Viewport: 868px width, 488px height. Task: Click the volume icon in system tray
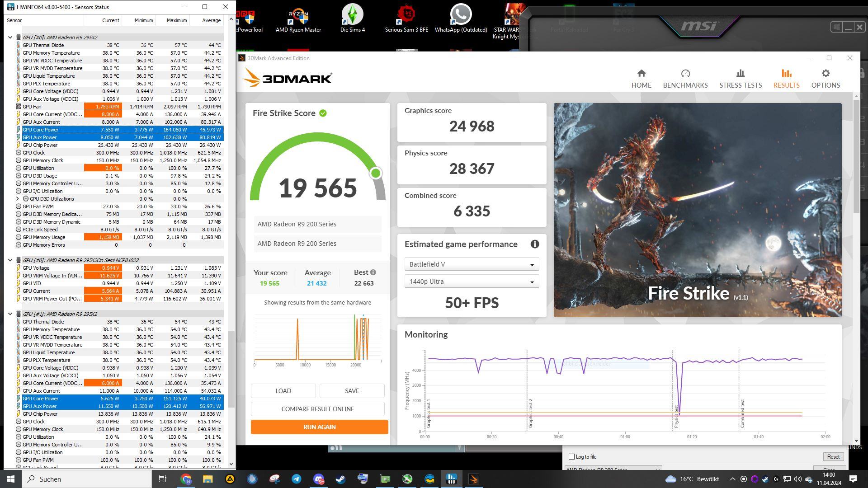[797, 479]
